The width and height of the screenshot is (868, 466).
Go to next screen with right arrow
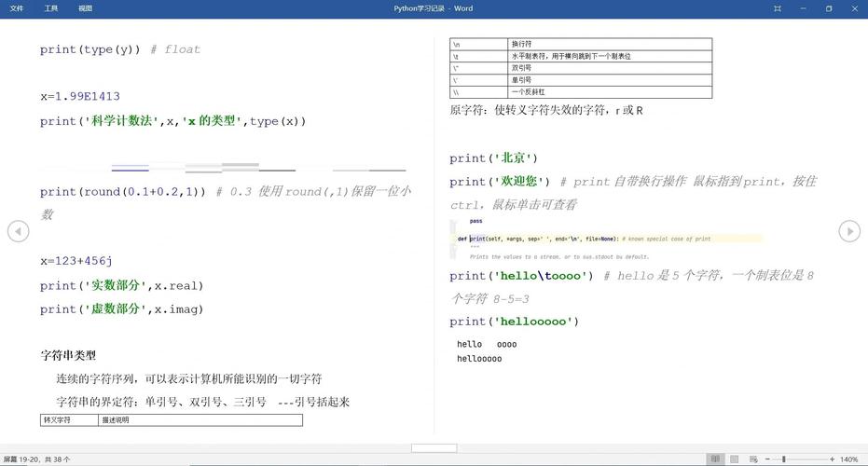(x=849, y=231)
